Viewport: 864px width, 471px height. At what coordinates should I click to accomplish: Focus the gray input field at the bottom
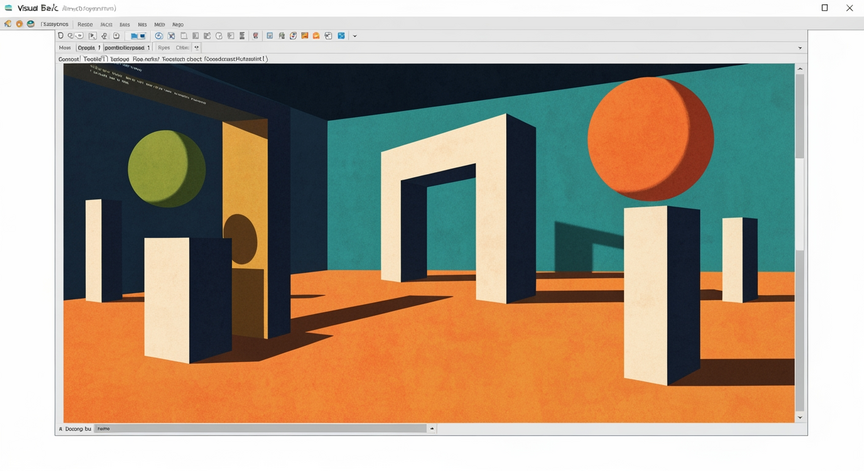pyautogui.click(x=261, y=429)
